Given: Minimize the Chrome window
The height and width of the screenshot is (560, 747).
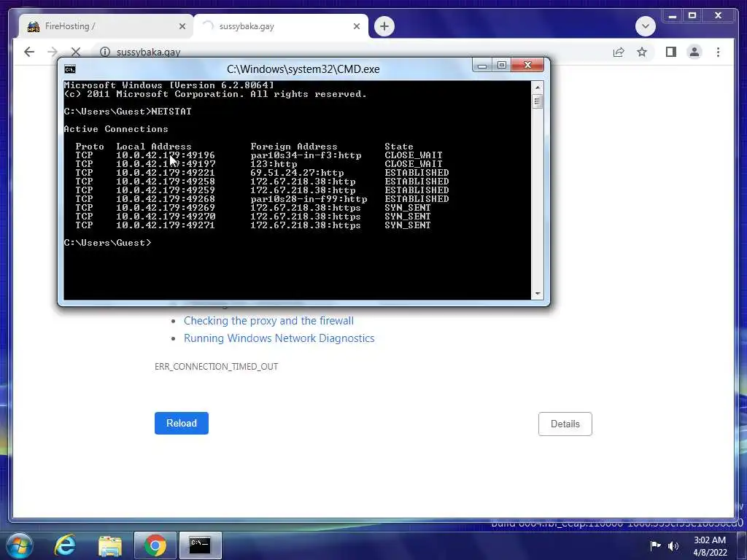Looking at the screenshot, I should click(x=672, y=16).
